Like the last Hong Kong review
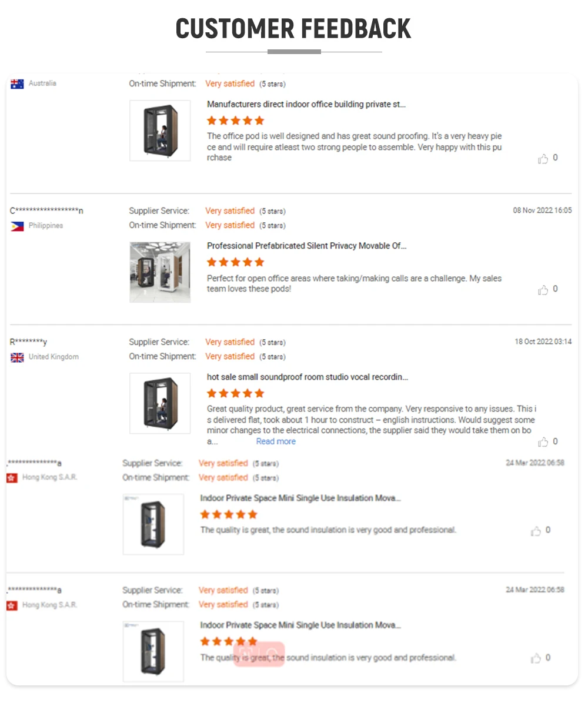Viewport: 588px width, 703px height. coord(536,658)
